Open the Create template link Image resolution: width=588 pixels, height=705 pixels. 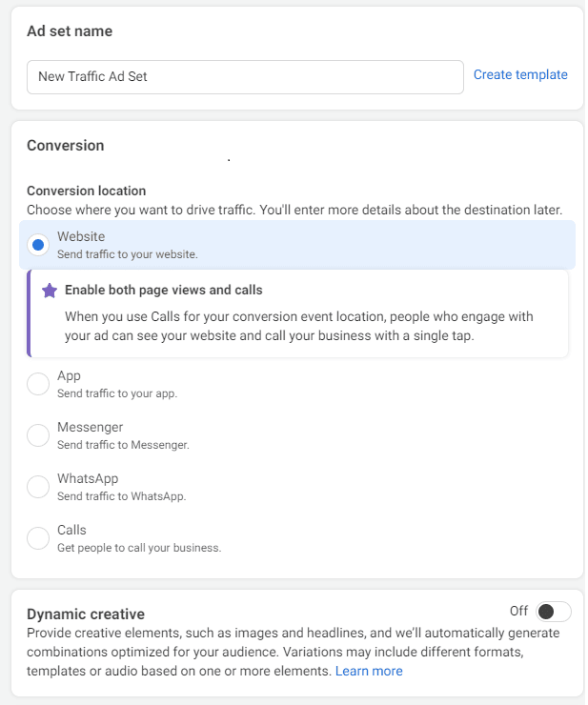(520, 74)
